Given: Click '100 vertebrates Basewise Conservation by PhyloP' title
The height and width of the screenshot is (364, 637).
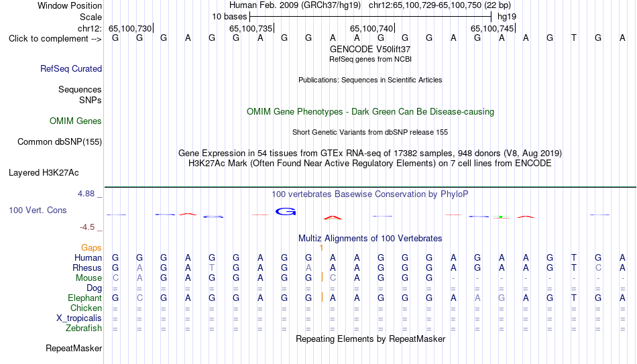Looking at the screenshot, I should click(370, 194).
